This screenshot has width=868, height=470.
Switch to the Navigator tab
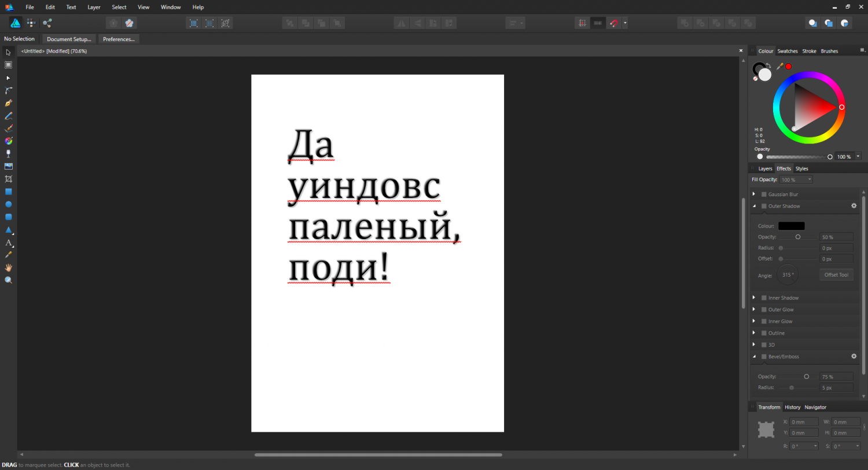tap(815, 407)
